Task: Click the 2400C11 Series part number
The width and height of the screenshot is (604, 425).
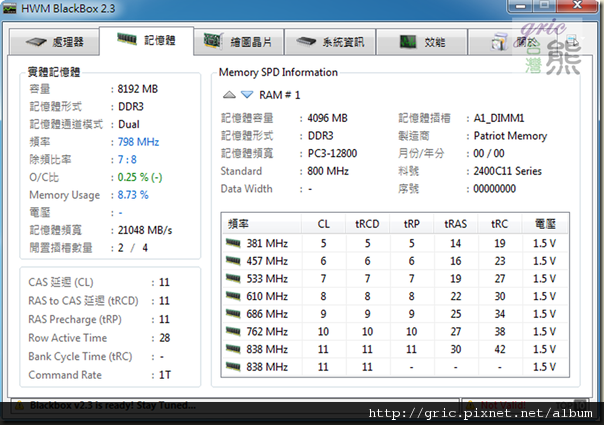Action: pyautogui.click(x=507, y=171)
